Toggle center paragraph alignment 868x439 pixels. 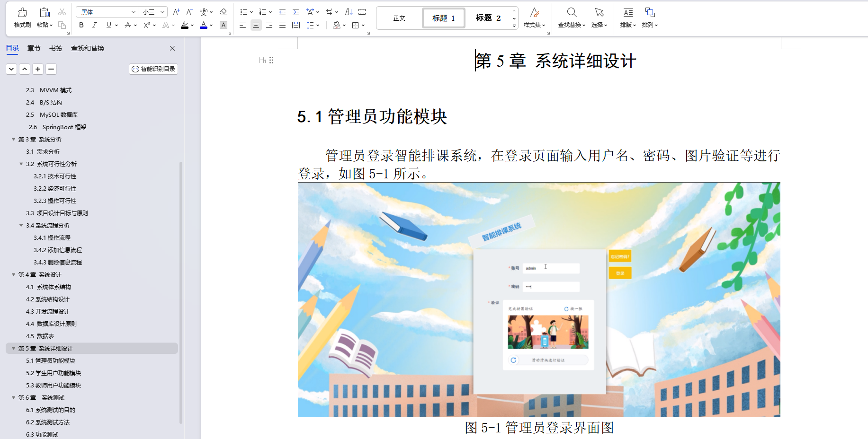[255, 26]
